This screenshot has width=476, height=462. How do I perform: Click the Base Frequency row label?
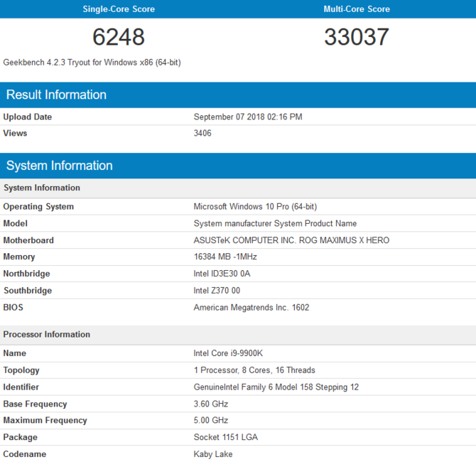point(35,404)
